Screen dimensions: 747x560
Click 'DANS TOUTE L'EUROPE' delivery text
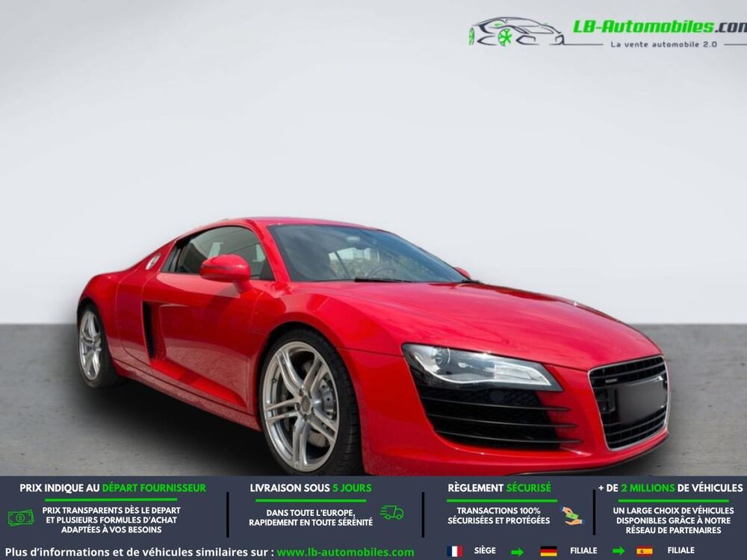pos(311,517)
